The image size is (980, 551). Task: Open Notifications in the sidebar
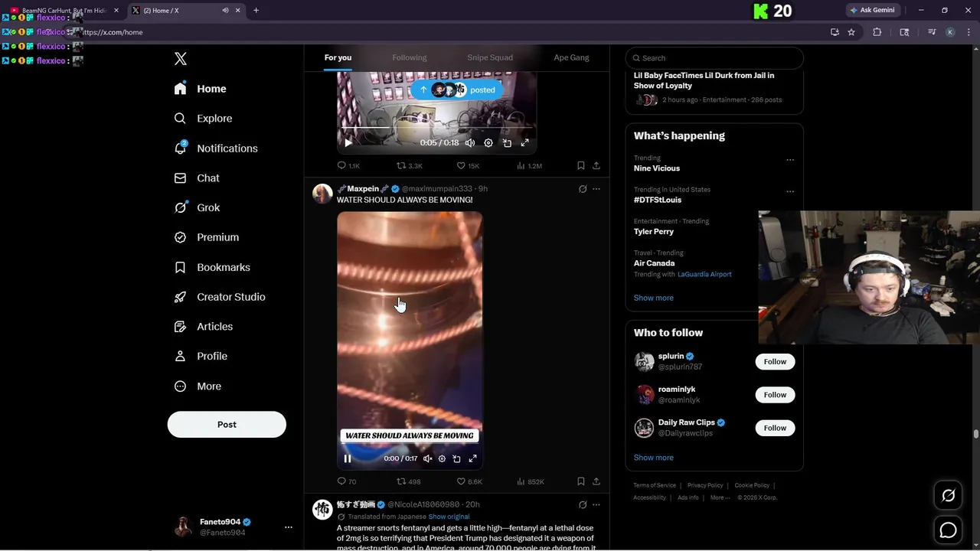pyautogui.click(x=215, y=148)
